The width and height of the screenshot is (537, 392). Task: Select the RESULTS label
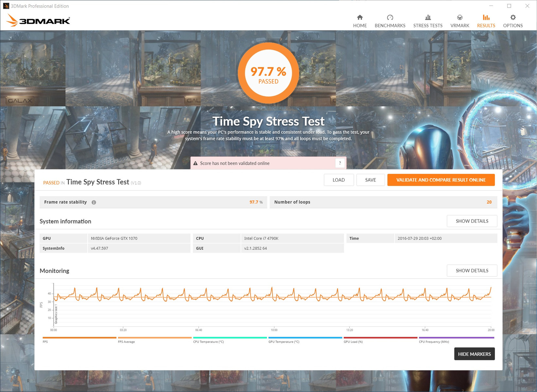(486, 25)
